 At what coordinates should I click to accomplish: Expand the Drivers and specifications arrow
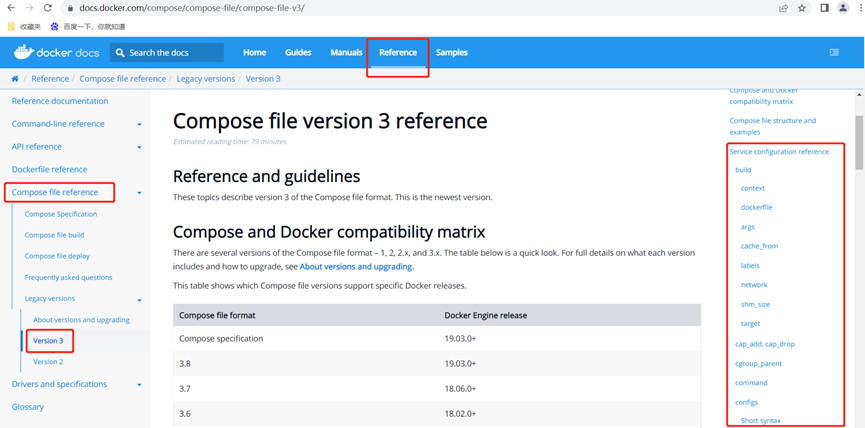tap(140, 384)
